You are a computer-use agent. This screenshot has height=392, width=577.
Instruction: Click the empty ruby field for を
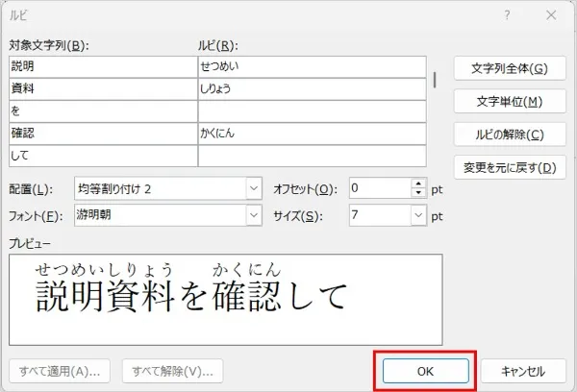pos(311,111)
